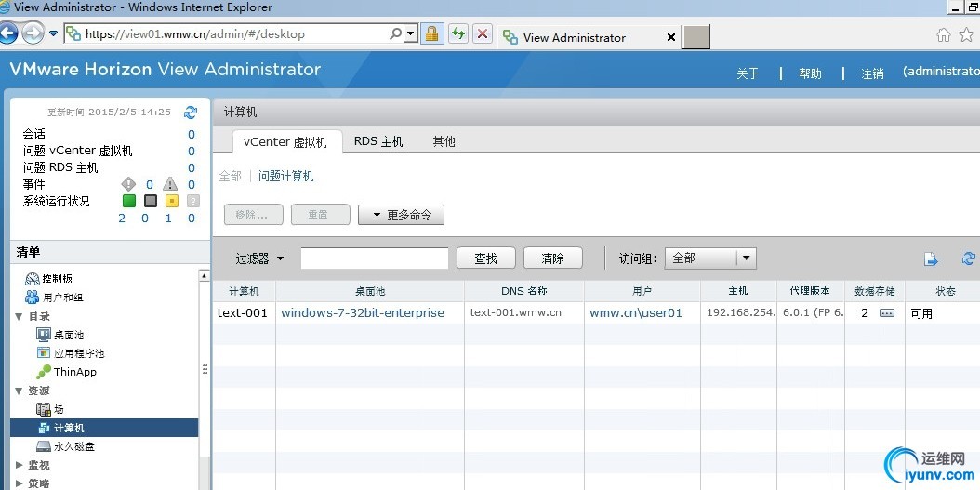The width and height of the screenshot is (980, 490).
Task: Click the event warning triangle icon
Action: click(170, 184)
